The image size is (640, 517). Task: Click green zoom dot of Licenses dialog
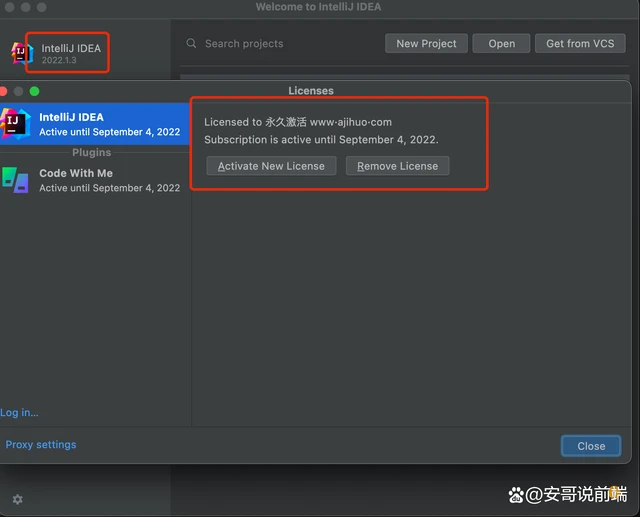tap(34, 91)
